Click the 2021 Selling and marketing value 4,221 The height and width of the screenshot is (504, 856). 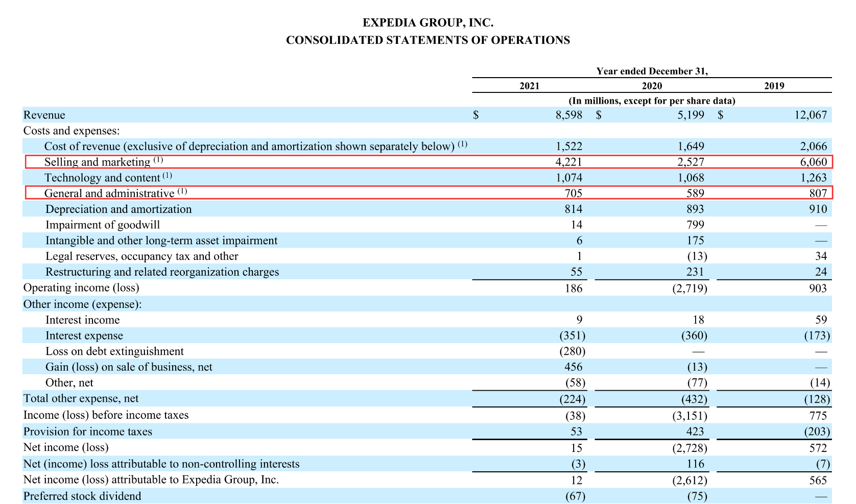click(568, 162)
